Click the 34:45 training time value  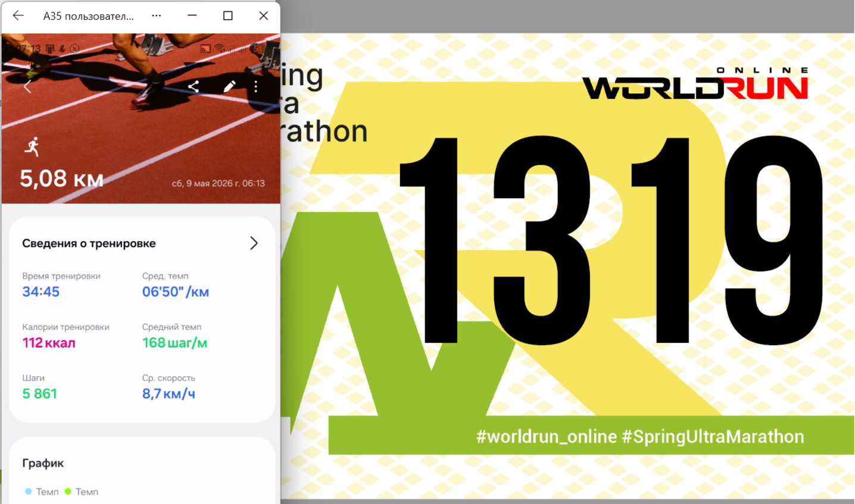pos(41,292)
